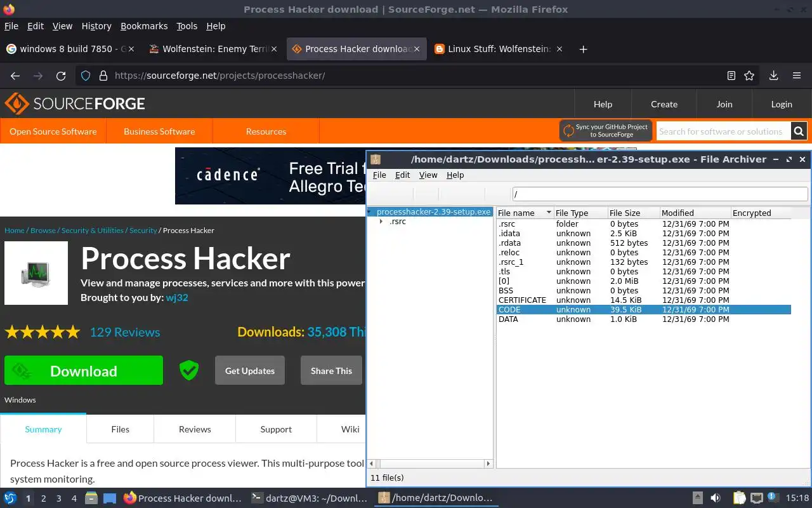Click the File Archiver path location field
812x508 pixels.
point(660,194)
